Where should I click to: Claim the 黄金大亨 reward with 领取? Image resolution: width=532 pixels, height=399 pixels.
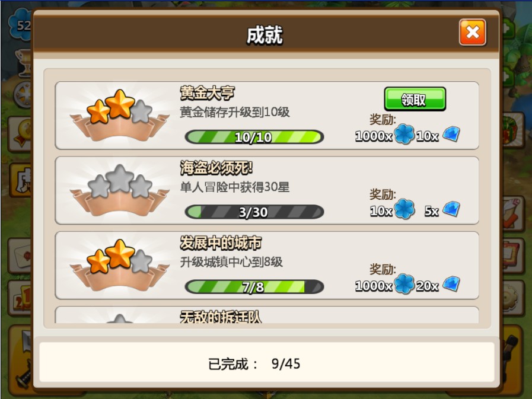tap(415, 99)
